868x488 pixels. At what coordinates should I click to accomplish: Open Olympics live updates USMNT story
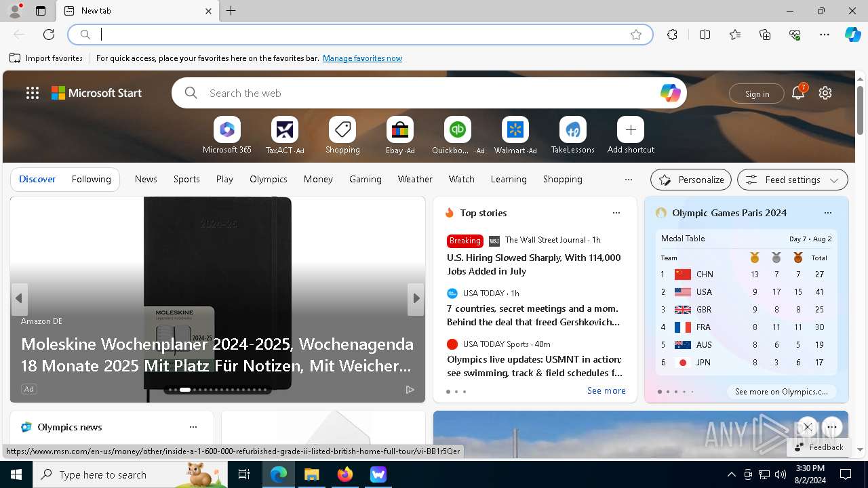click(534, 366)
